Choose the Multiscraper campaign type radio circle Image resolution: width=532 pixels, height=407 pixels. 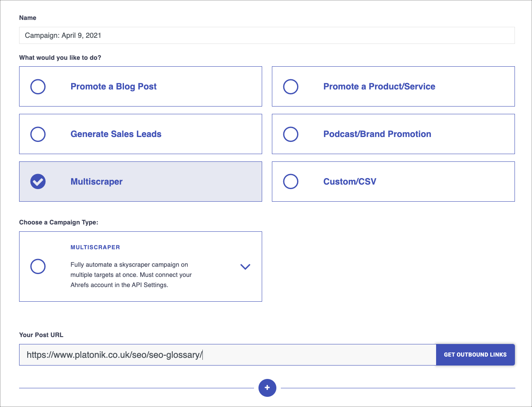[38, 267]
